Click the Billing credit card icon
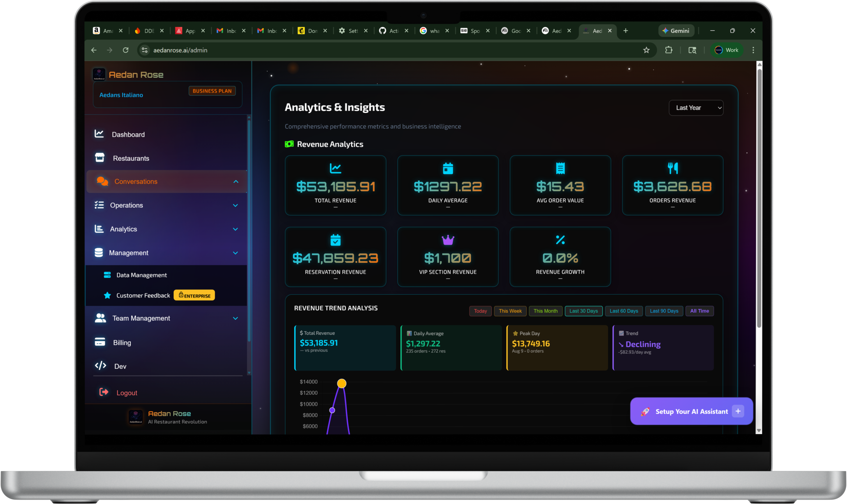Image resolution: width=847 pixels, height=504 pixels. click(x=100, y=342)
